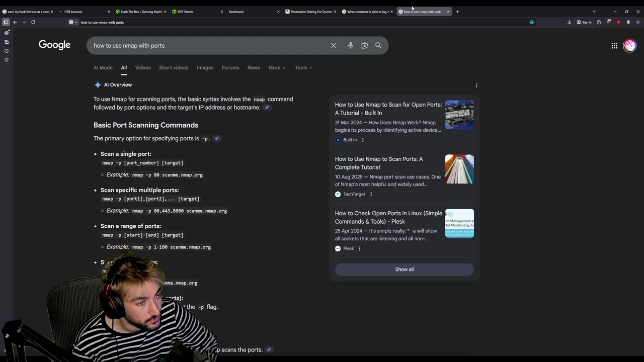Viewport: 644px width, 362px height.
Task: Open the Google account avatar
Action: [x=629, y=45]
